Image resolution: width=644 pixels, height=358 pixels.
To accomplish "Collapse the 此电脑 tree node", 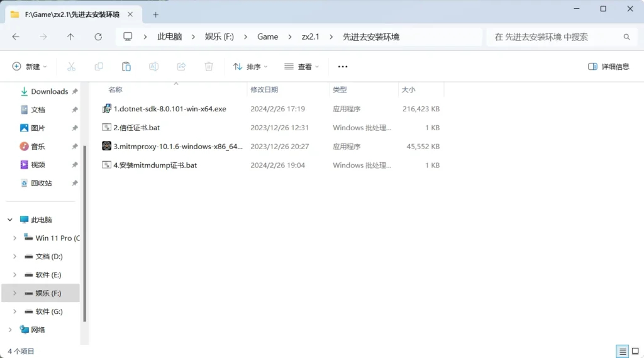I will (10, 220).
